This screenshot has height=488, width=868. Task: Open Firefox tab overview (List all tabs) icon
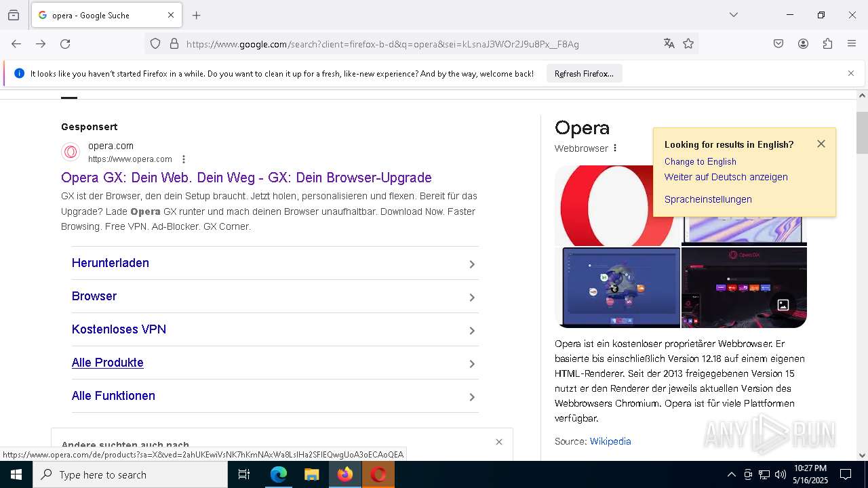(x=14, y=15)
